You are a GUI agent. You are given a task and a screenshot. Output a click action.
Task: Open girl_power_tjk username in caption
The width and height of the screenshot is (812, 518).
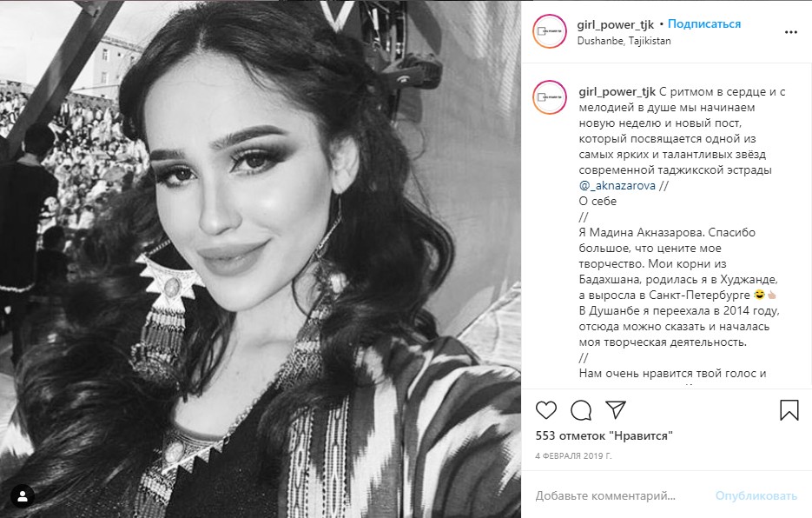[x=617, y=92]
